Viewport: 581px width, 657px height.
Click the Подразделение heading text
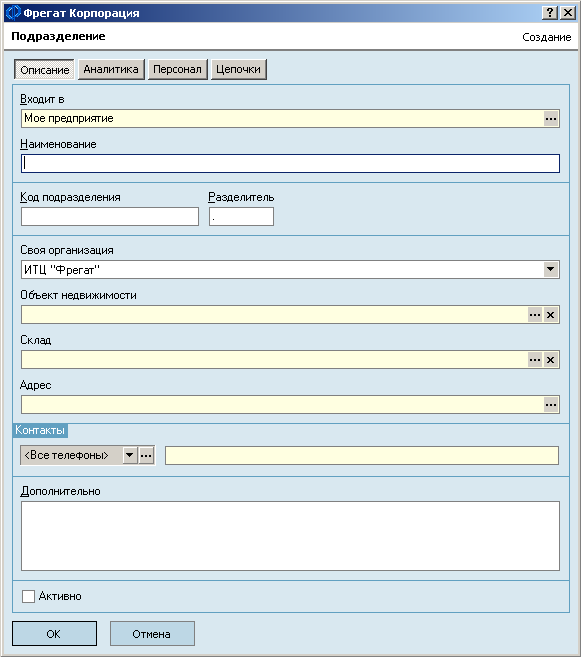pos(58,36)
